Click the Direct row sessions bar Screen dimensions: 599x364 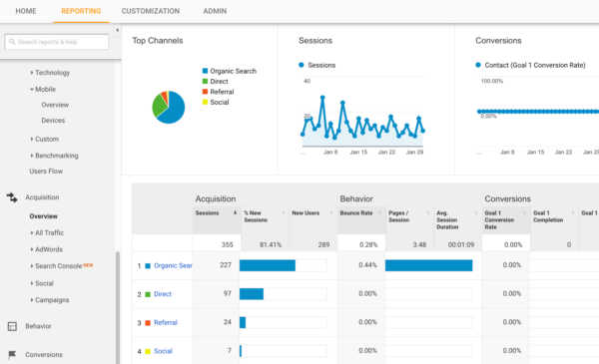point(252,294)
